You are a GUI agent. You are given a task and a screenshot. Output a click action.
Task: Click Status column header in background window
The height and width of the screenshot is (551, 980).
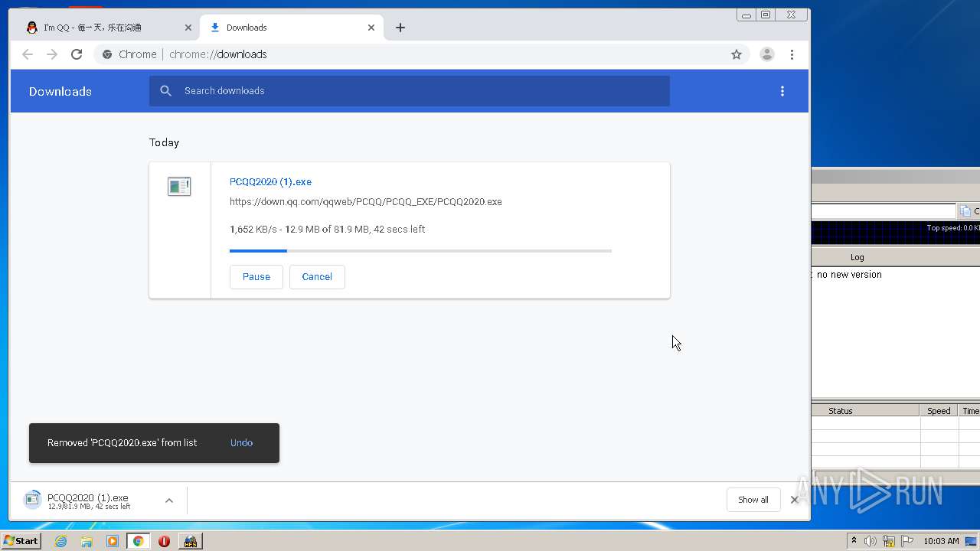[x=840, y=411]
